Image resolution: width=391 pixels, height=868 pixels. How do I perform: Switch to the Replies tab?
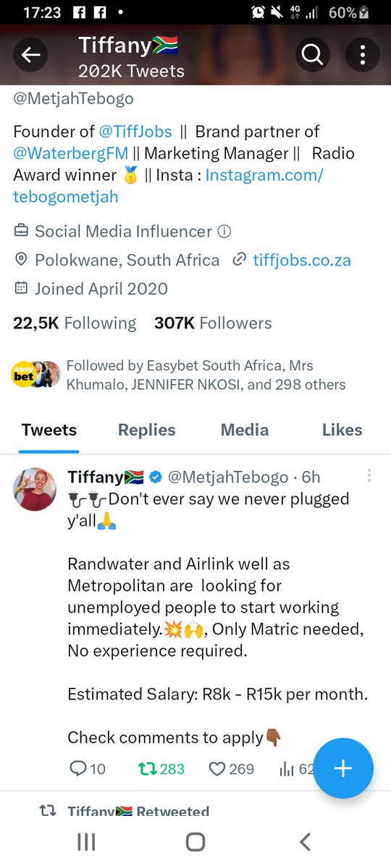click(147, 430)
